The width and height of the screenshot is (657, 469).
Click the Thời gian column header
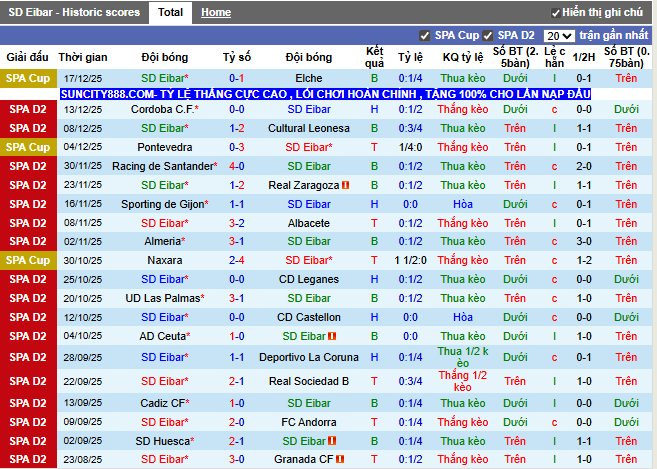[x=83, y=57]
